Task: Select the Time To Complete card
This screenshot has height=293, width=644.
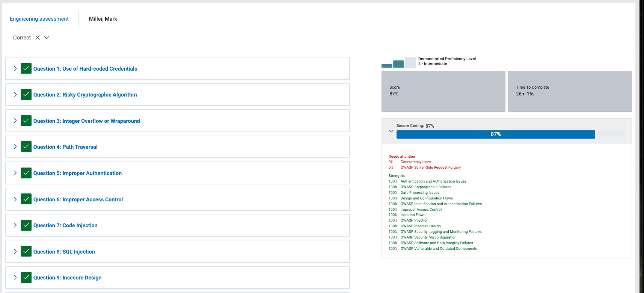Action: 570,91
